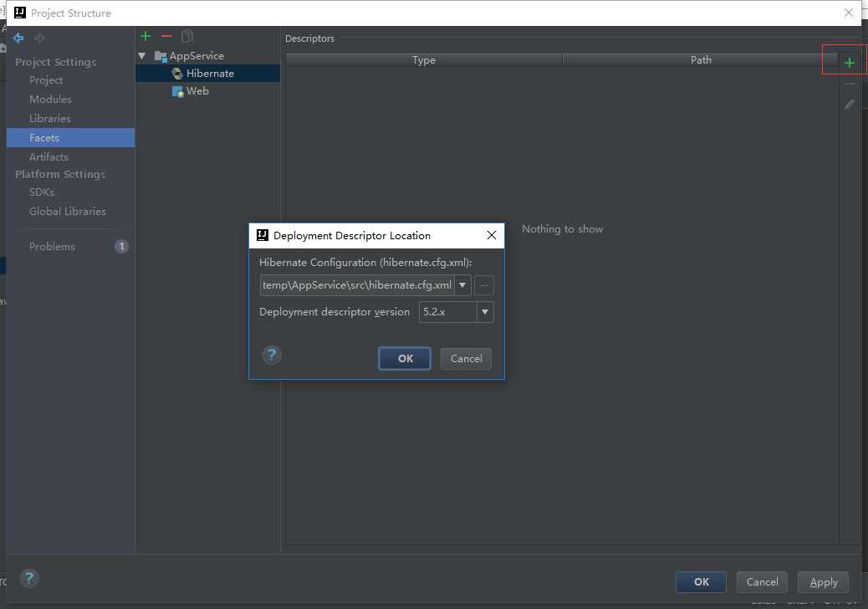Click Apply in Project Structure window
This screenshot has height=609, width=868.
pyautogui.click(x=823, y=582)
